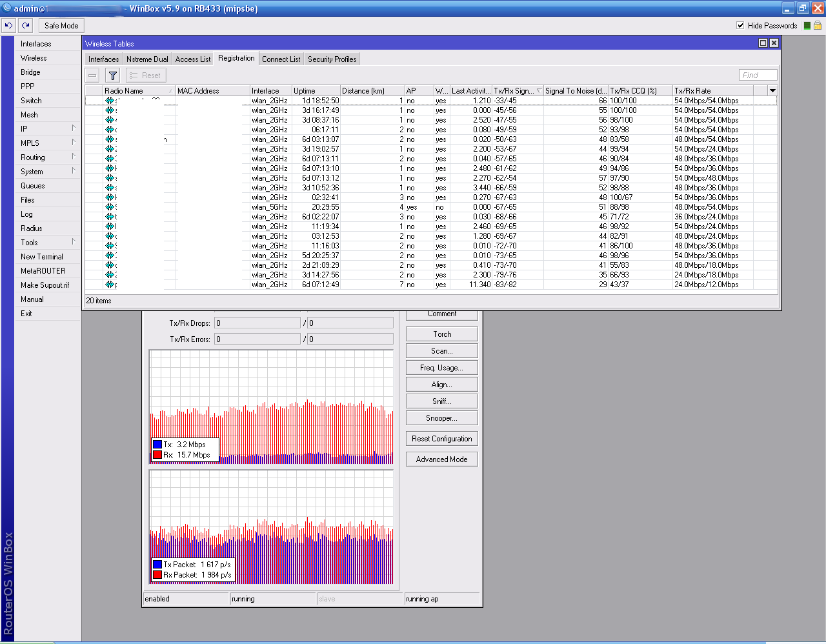Open the Access List tab

pos(193,59)
